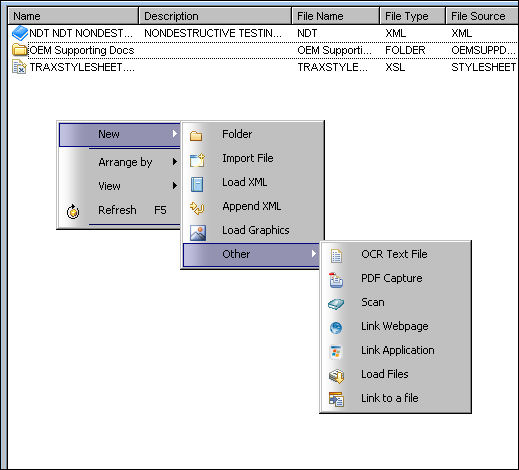Expand arrow next to Other
Viewport: 519px width, 470px height.
click(x=314, y=254)
